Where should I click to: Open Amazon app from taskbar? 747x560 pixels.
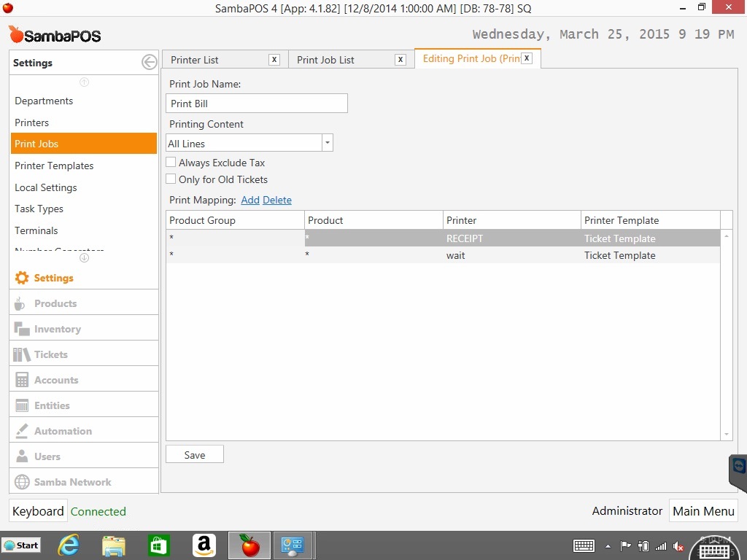tap(204, 545)
